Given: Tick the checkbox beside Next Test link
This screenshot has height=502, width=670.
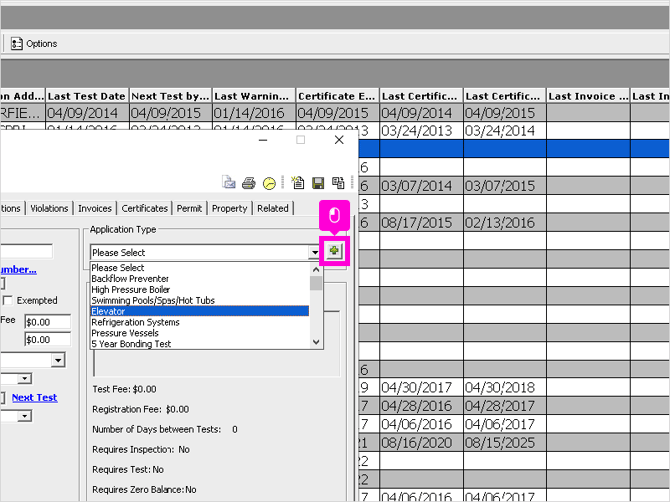Looking at the screenshot, I should (x=2, y=398).
